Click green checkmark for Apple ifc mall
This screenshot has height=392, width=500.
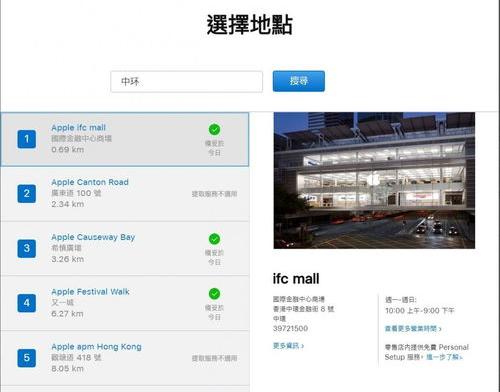pos(214,129)
